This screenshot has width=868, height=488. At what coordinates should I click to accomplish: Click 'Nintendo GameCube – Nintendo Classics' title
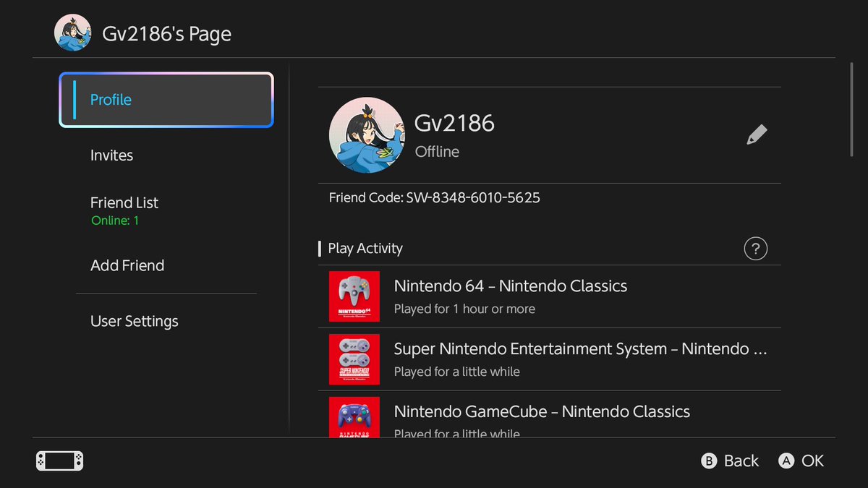[542, 412]
